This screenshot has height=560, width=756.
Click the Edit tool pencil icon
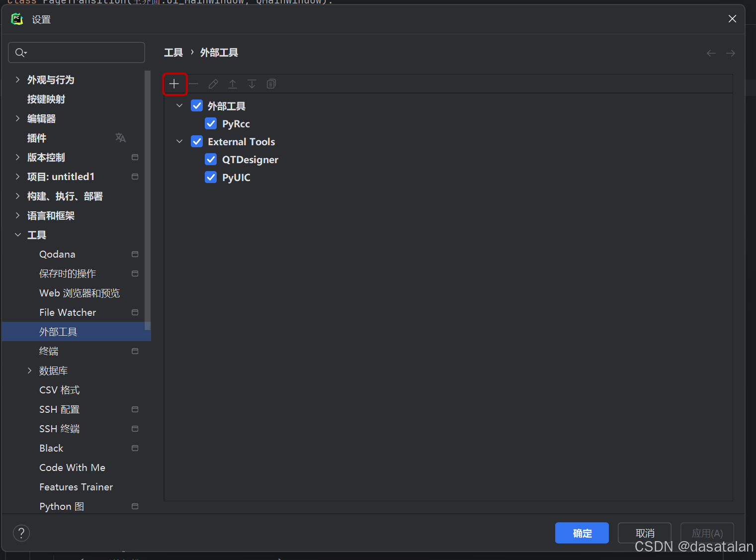tap(213, 84)
